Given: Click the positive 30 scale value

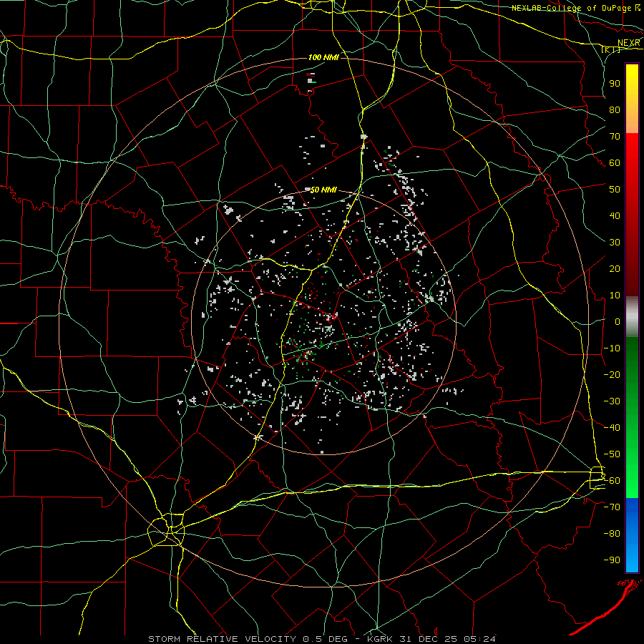Looking at the screenshot, I should (615, 243).
